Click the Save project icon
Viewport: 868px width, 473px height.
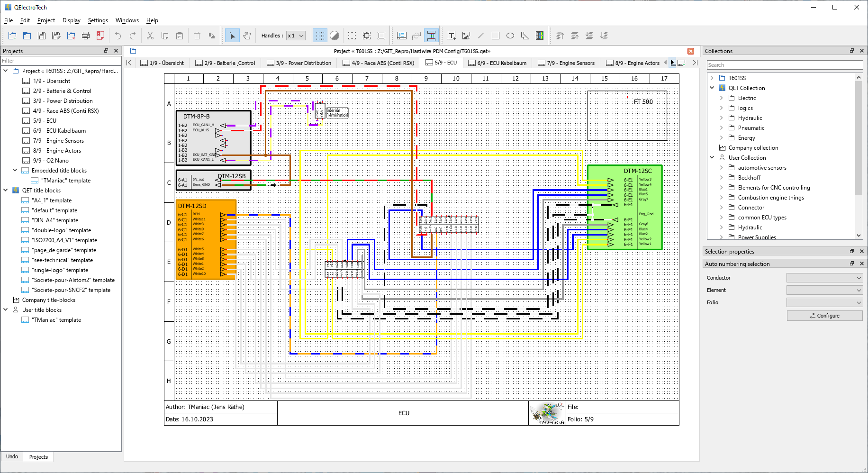click(42, 36)
